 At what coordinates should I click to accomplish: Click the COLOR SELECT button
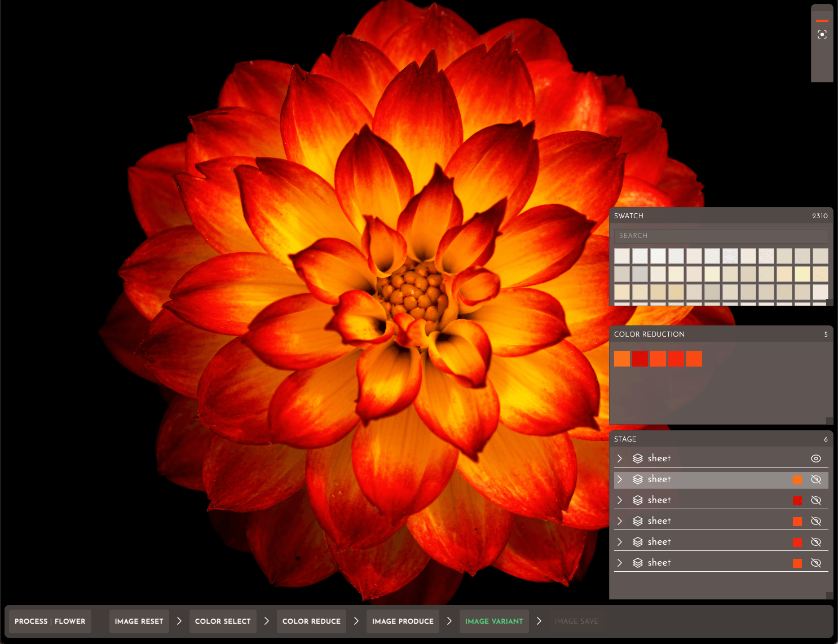pos(223,621)
